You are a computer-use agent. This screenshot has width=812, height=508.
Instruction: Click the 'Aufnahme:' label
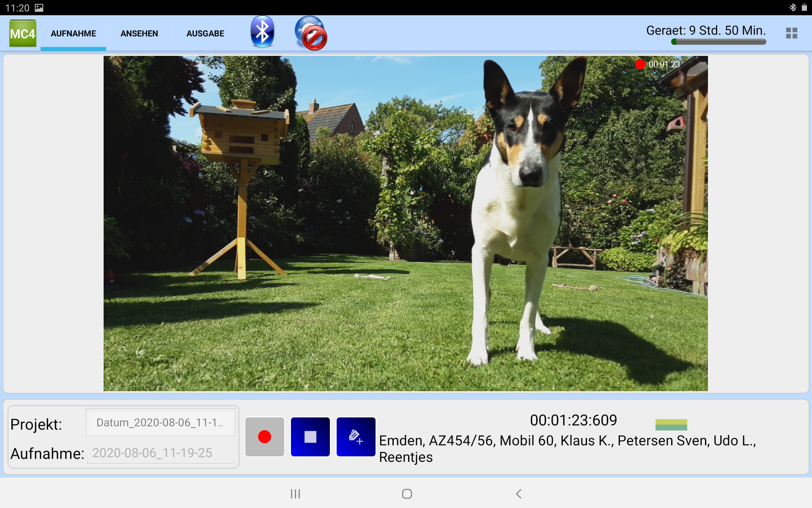47,453
